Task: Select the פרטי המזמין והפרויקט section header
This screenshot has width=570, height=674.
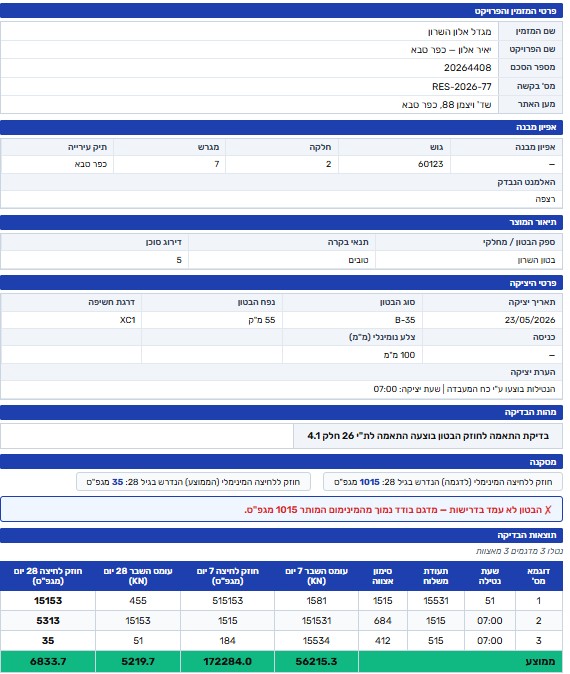Action: pyautogui.click(x=282, y=11)
